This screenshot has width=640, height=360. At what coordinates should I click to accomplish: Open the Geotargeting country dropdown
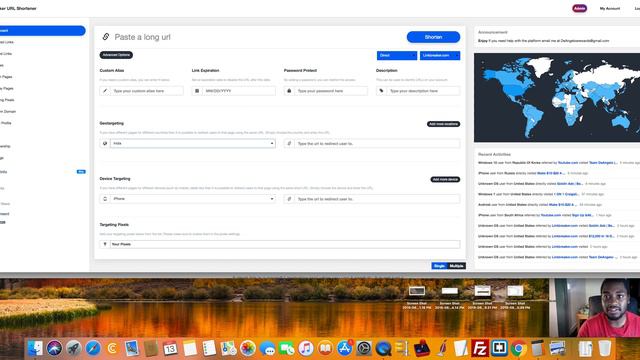pos(193,143)
